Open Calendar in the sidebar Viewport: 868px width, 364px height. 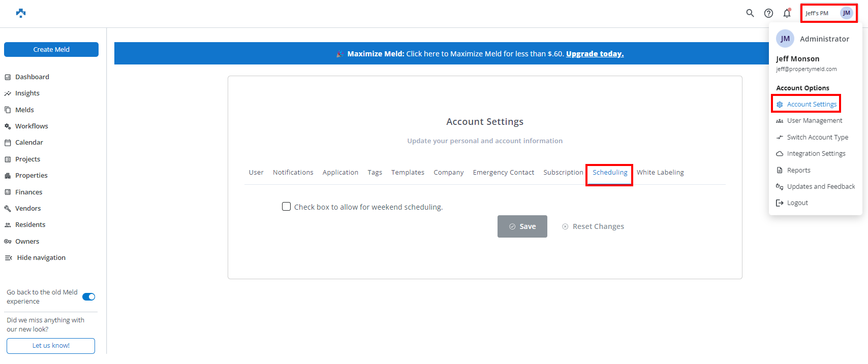tap(29, 143)
